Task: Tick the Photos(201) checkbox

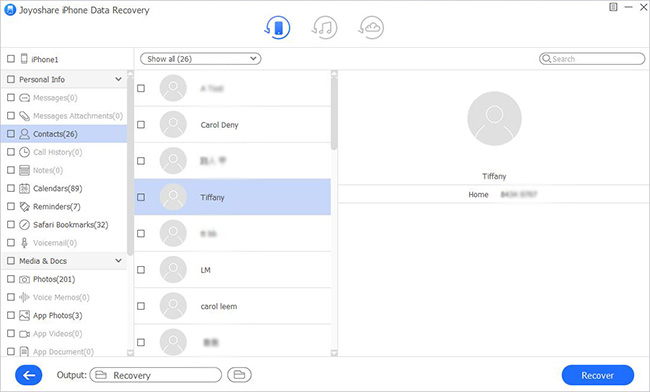Action: pyautogui.click(x=11, y=279)
